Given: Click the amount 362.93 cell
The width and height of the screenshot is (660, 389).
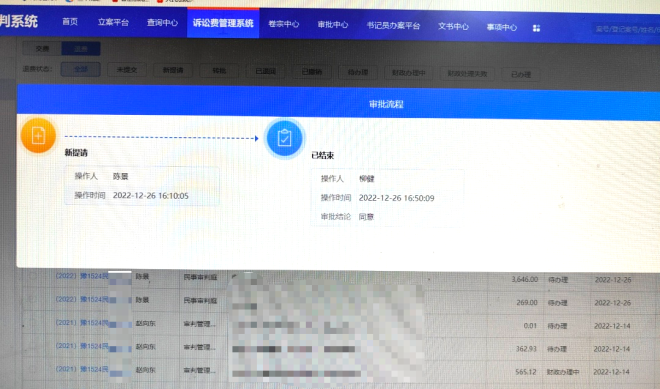Looking at the screenshot, I should click(526, 349).
